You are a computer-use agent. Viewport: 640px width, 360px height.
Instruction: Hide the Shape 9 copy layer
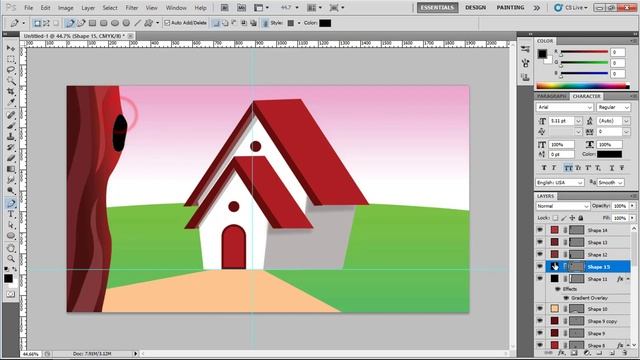(x=540, y=321)
